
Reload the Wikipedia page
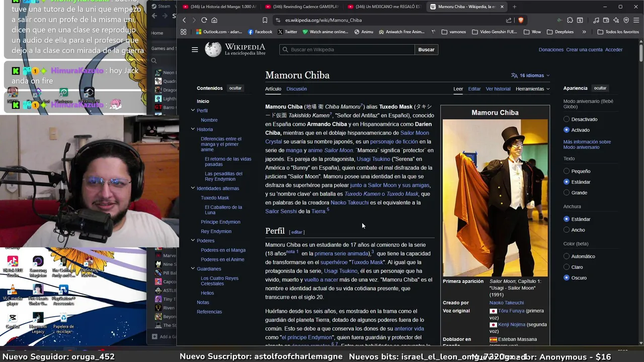204,20
